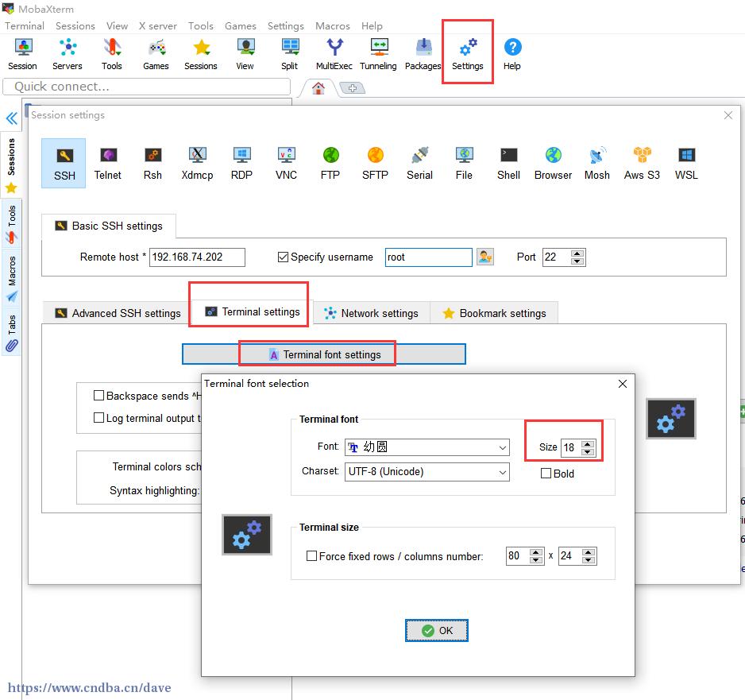745x700 pixels.
Task: Open the Sessions vertical sidebar tab
Action: (x=11, y=165)
